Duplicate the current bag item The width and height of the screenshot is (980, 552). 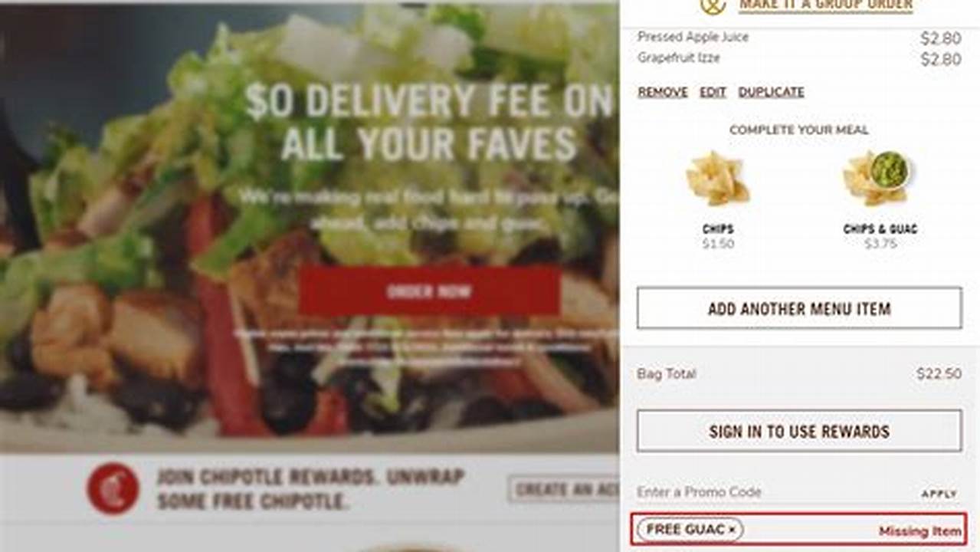click(x=771, y=92)
